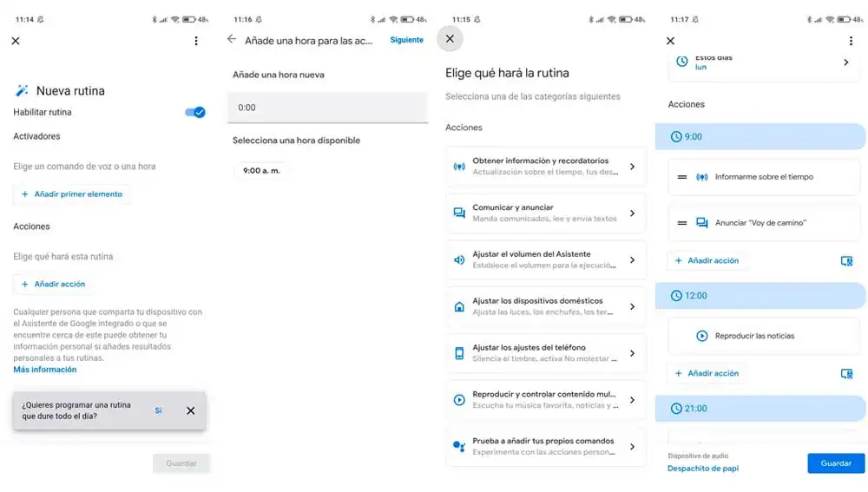Toggle the Habilitar rutina switch
868x492 pixels.
194,112
